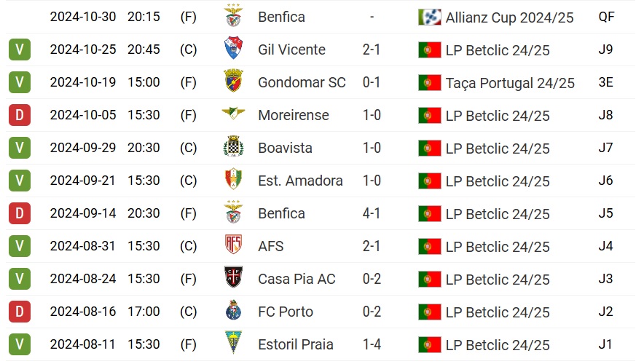The width and height of the screenshot is (636, 364).
Task: Click the Gil Vicente club crest
Action: coord(232,50)
